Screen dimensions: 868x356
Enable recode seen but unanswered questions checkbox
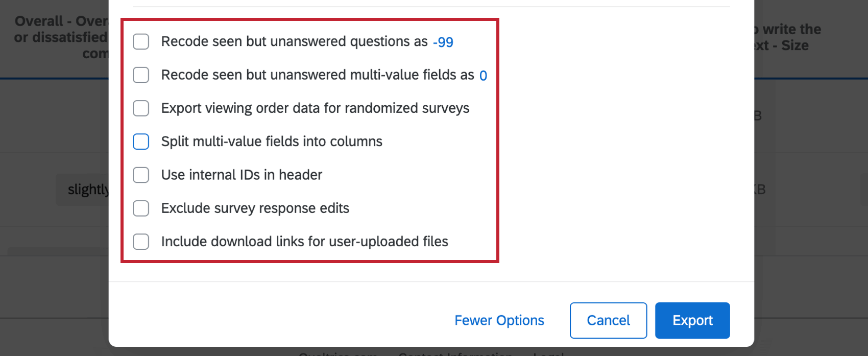(141, 41)
